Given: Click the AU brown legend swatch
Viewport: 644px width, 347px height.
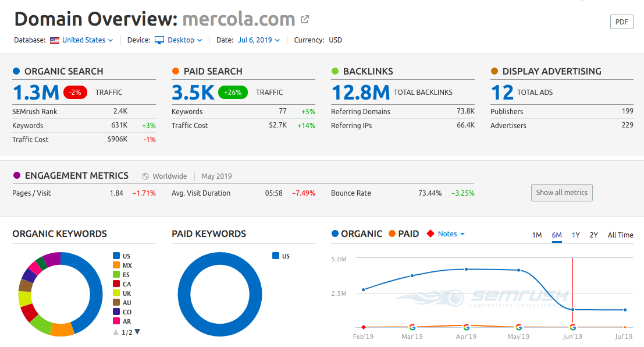Looking at the screenshot, I should (116, 303).
